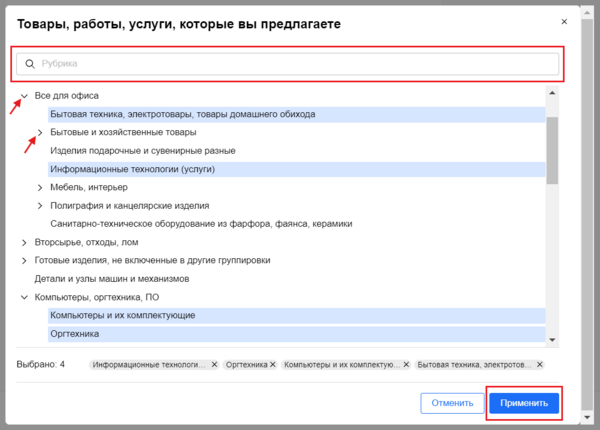Screen dimensions: 600x430
Task: Click the search magnifier icon
Action: coord(30,64)
